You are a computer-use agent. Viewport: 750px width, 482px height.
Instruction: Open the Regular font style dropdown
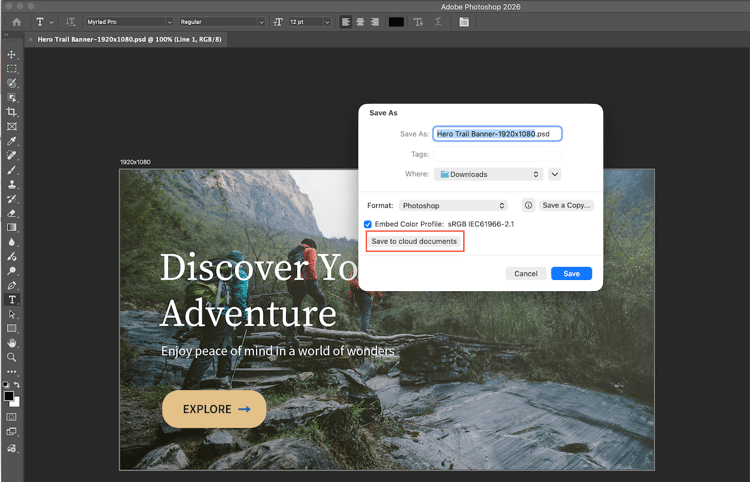[x=222, y=22]
